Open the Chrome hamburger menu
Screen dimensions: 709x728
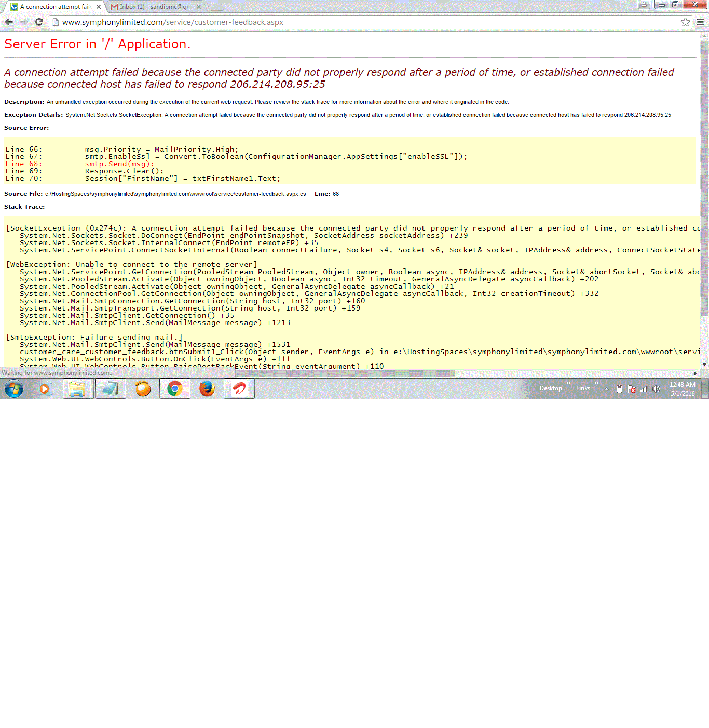(700, 22)
